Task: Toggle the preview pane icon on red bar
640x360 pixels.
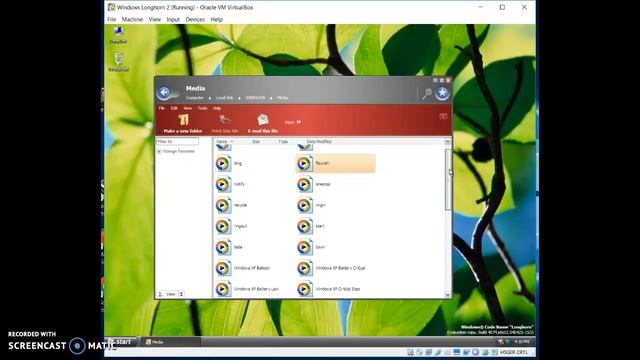Action: [443, 116]
